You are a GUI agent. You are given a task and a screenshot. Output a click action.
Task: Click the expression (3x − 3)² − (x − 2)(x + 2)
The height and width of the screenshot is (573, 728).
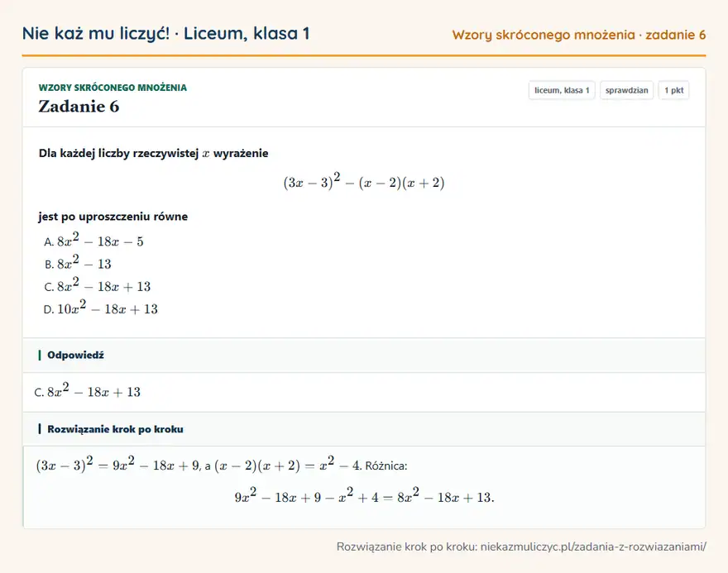(x=364, y=181)
